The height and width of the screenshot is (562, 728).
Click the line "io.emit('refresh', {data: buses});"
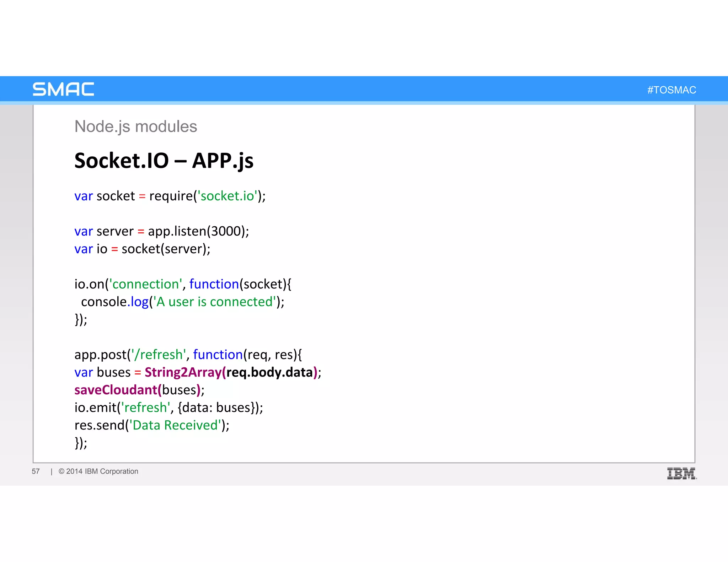[168, 407]
